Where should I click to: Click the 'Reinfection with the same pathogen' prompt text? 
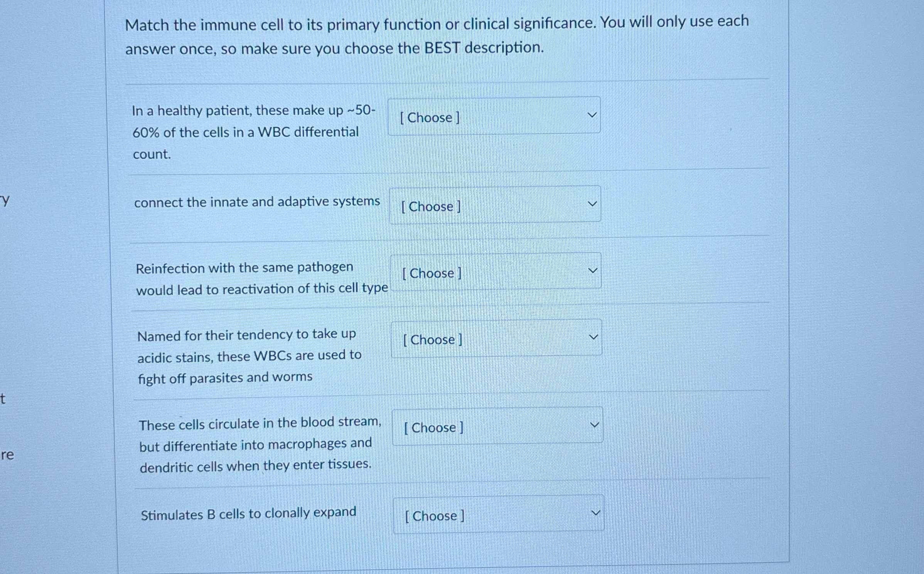(x=262, y=278)
